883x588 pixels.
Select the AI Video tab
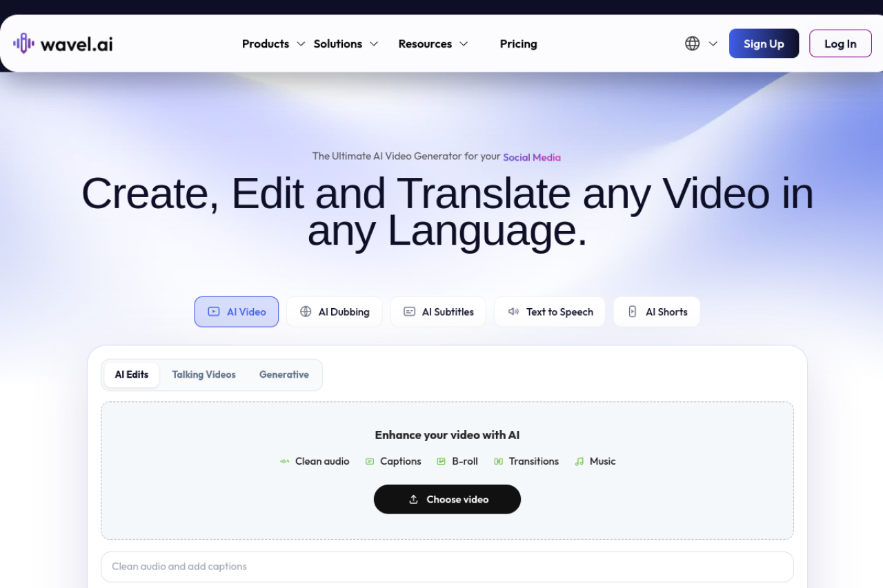click(237, 312)
